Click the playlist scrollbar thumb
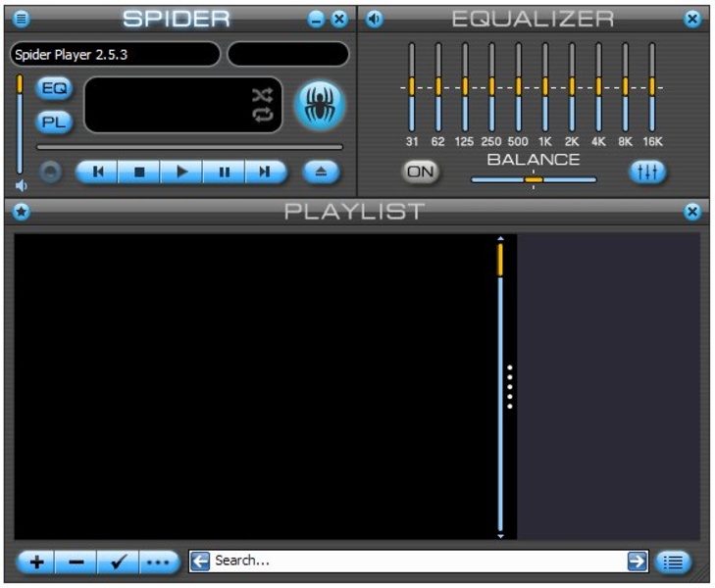The width and height of the screenshot is (715, 588). pyautogui.click(x=500, y=260)
